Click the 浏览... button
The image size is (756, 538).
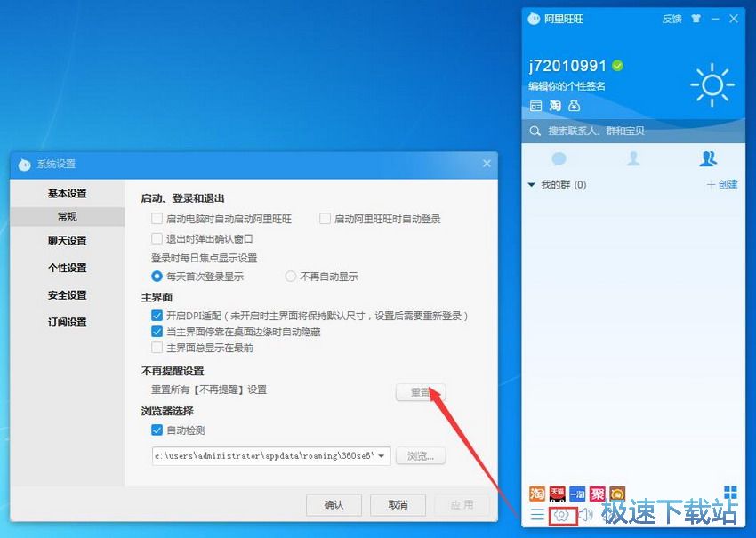click(421, 455)
